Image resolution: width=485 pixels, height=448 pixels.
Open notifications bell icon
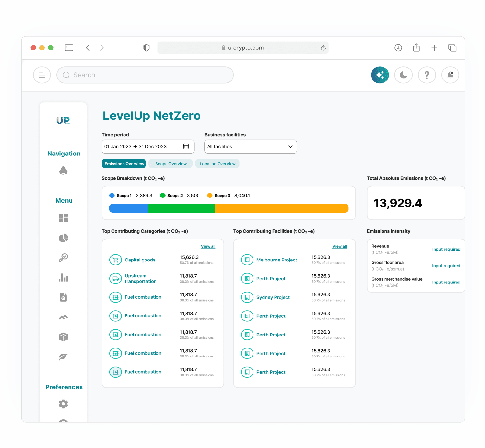pos(450,75)
